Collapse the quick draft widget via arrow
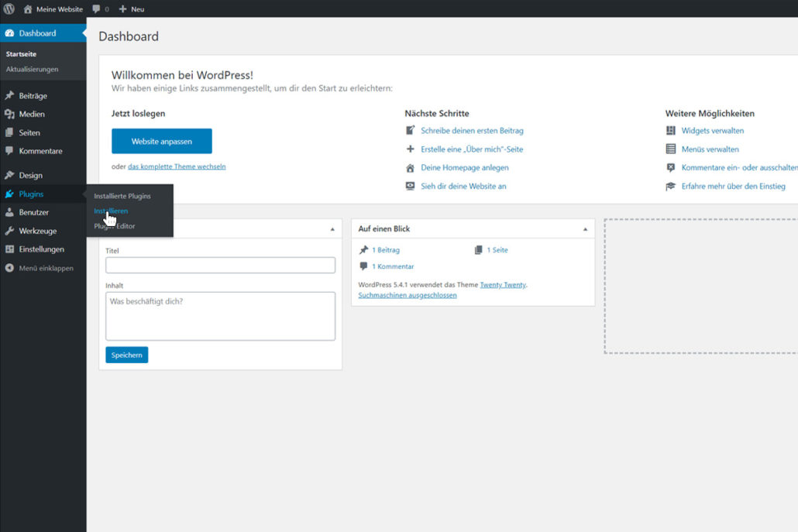 click(332, 229)
